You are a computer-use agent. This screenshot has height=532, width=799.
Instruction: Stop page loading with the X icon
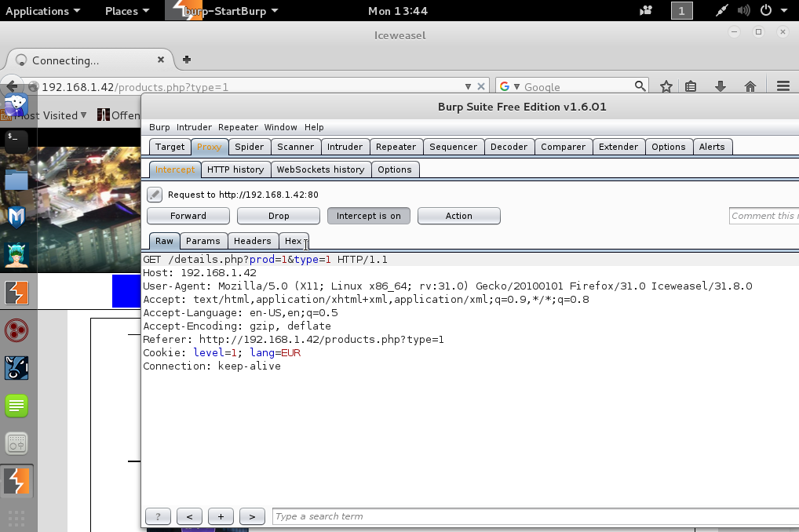[x=480, y=86]
